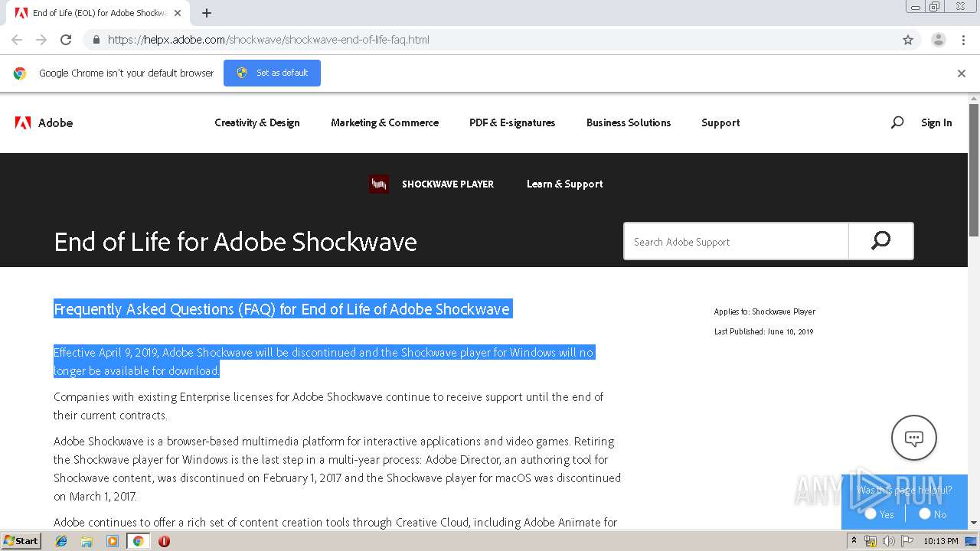Image resolution: width=980 pixels, height=551 pixels.
Task: Launch Internet Explorer from taskbar
Action: [61, 540]
